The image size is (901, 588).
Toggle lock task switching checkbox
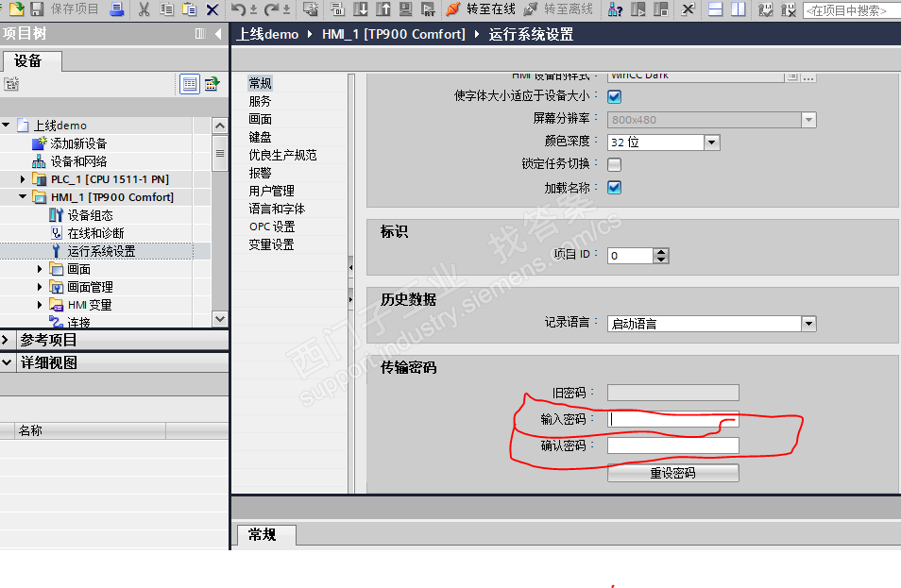(614, 165)
